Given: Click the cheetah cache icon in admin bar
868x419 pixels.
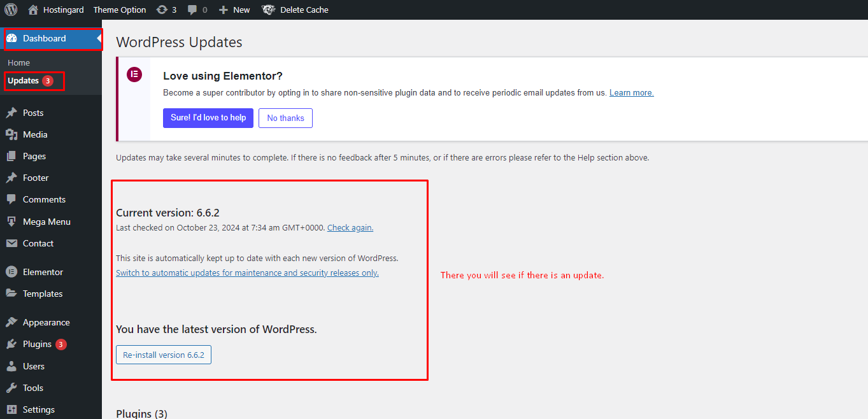Looking at the screenshot, I should tap(269, 10).
